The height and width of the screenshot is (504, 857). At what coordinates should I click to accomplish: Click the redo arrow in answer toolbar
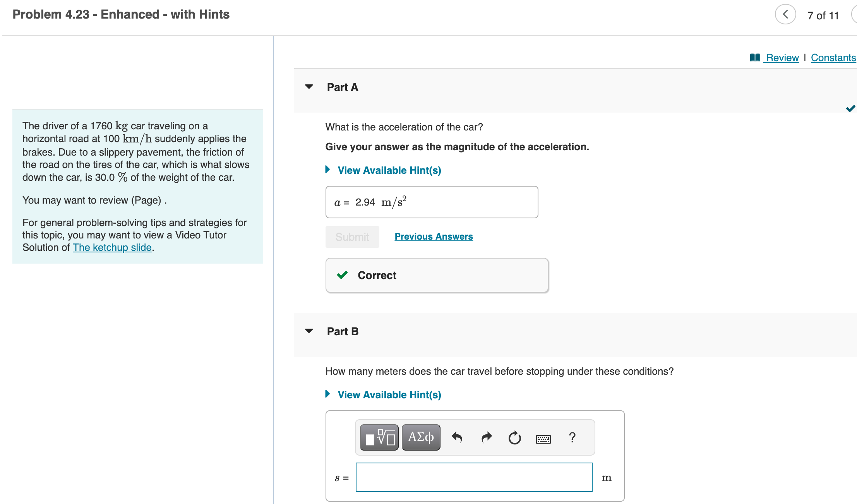(486, 437)
